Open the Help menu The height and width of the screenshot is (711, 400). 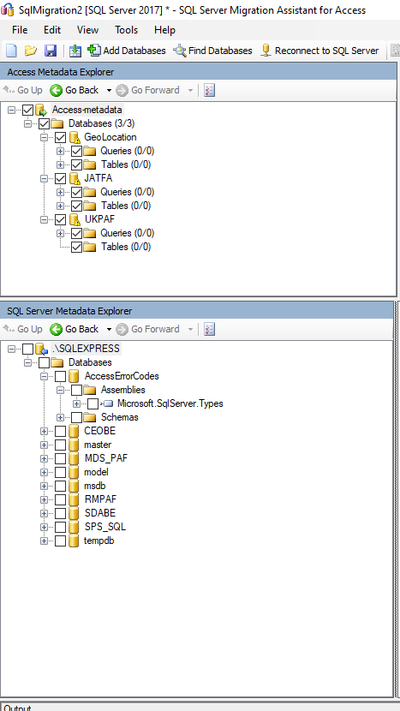coord(165,30)
